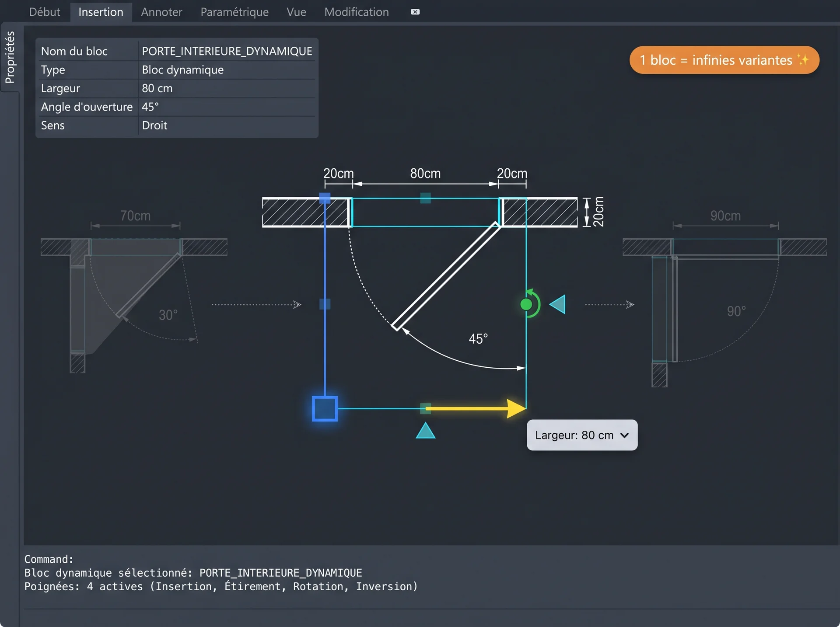Screen dimensions: 840x627
Task: Click the blue insertion grip square
Action: 325,408
